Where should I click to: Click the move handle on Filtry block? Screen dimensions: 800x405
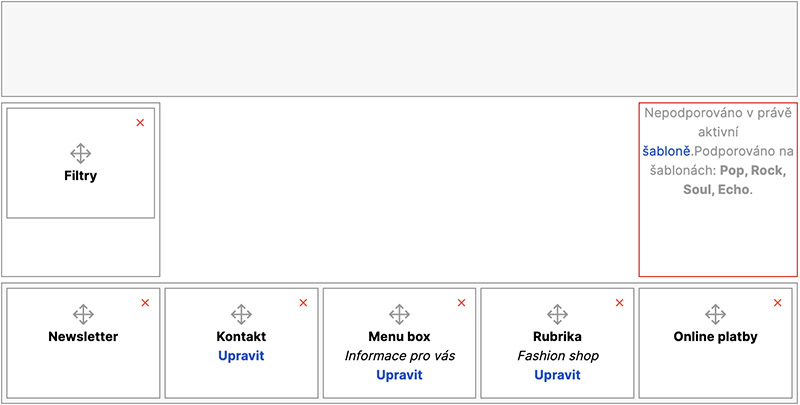click(81, 153)
